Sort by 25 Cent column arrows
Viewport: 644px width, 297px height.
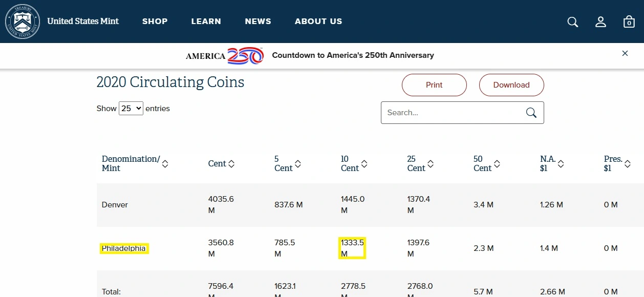(x=431, y=163)
